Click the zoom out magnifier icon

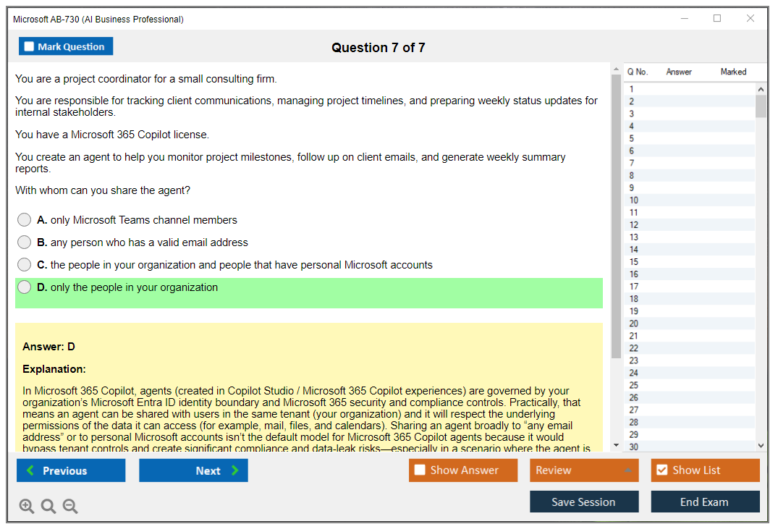(70, 507)
